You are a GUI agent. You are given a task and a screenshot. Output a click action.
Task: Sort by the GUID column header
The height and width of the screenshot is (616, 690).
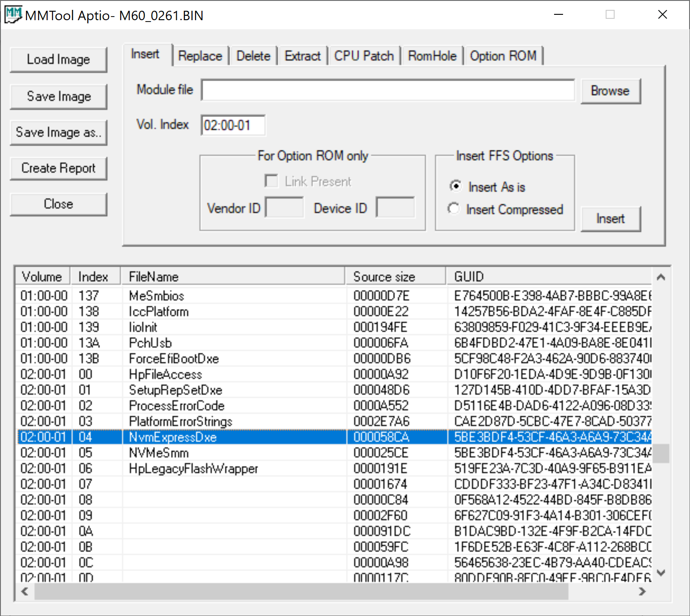[549, 276]
